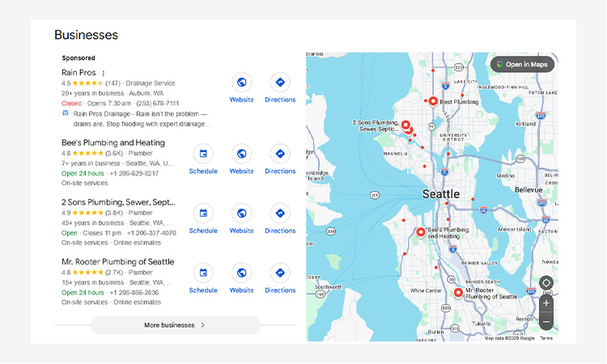This screenshot has width=607, height=364.
Task: Click the Rain Pros Drainage ad text
Action: [x=142, y=119]
